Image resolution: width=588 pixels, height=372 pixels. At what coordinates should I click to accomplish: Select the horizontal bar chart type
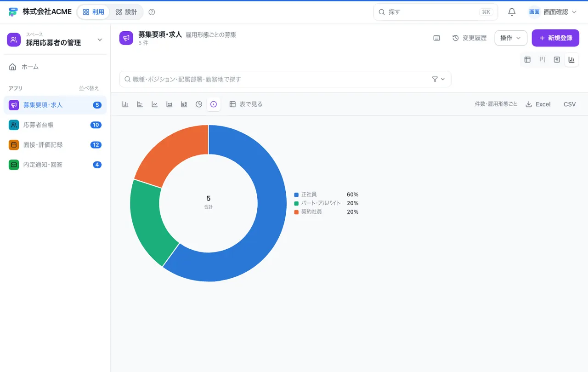tap(140, 104)
